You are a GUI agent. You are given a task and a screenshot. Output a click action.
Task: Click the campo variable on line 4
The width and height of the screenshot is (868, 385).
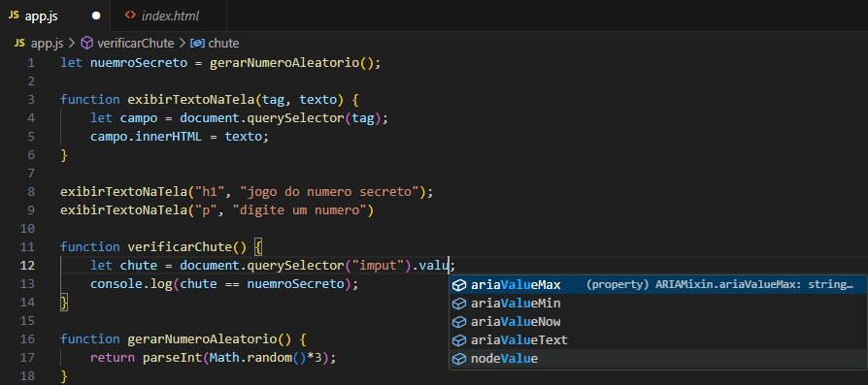(139, 118)
